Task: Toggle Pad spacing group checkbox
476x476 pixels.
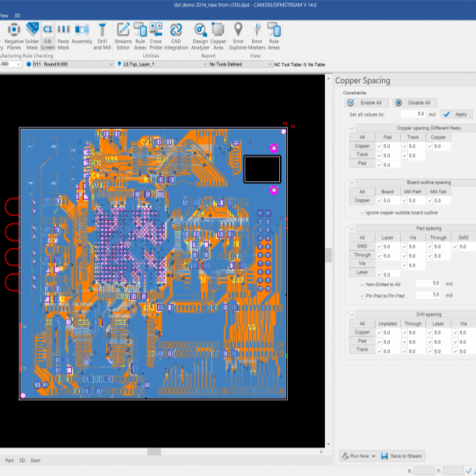Action: [352, 229]
